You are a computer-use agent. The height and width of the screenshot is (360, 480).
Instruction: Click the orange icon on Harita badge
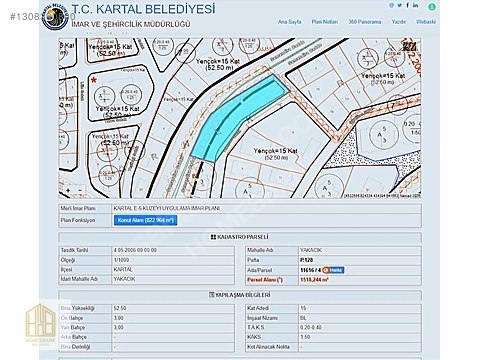[x=326, y=270]
